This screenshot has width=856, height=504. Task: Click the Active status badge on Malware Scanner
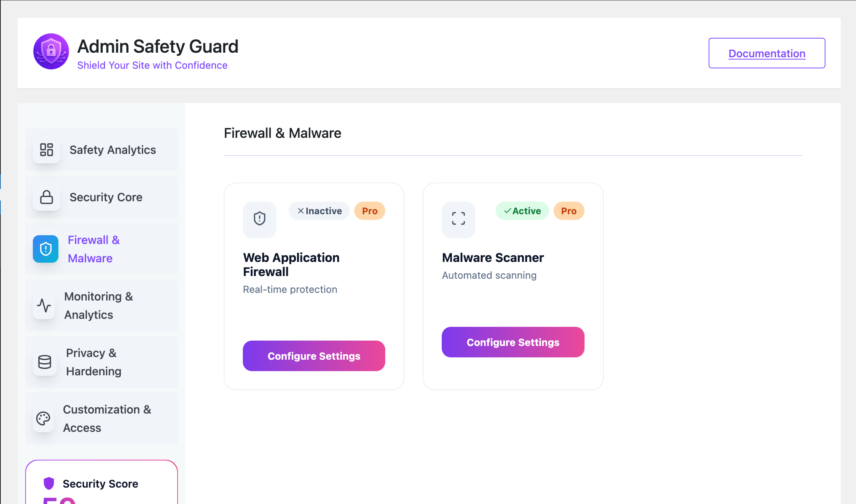point(522,211)
